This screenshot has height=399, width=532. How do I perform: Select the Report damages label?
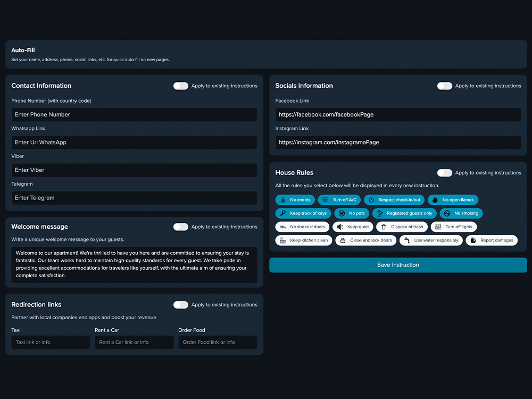click(497, 240)
